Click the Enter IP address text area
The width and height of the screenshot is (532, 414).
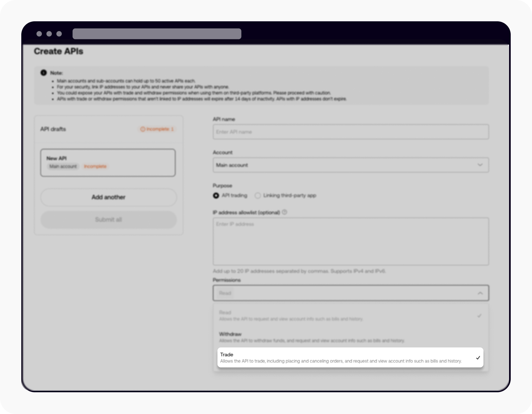pos(350,241)
